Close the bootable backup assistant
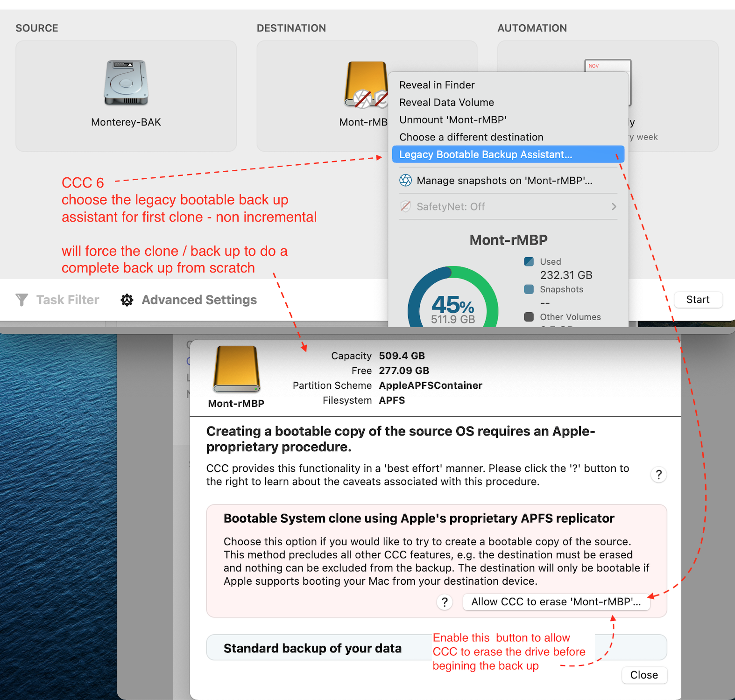Screen dimensions: 735x700 pyautogui.click(x=644, y=675)
